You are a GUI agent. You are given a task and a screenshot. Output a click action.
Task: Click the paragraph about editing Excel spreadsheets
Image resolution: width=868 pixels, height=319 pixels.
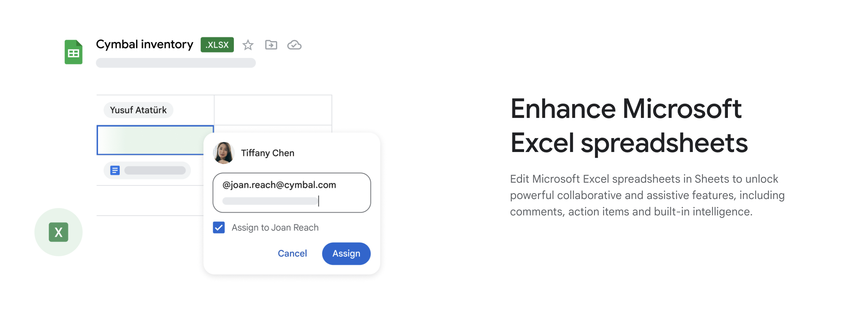coord(647,195)
